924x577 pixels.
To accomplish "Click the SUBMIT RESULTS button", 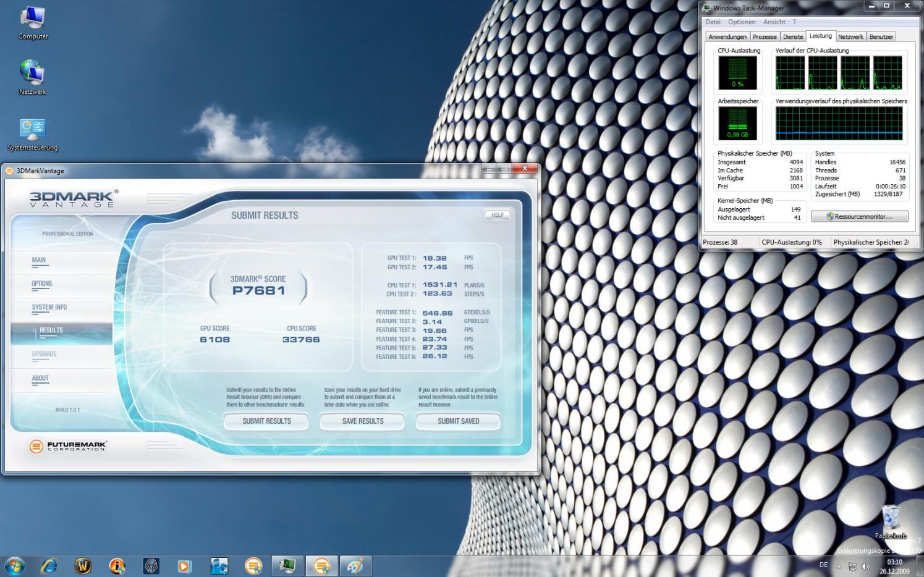I will pos(266,421).
